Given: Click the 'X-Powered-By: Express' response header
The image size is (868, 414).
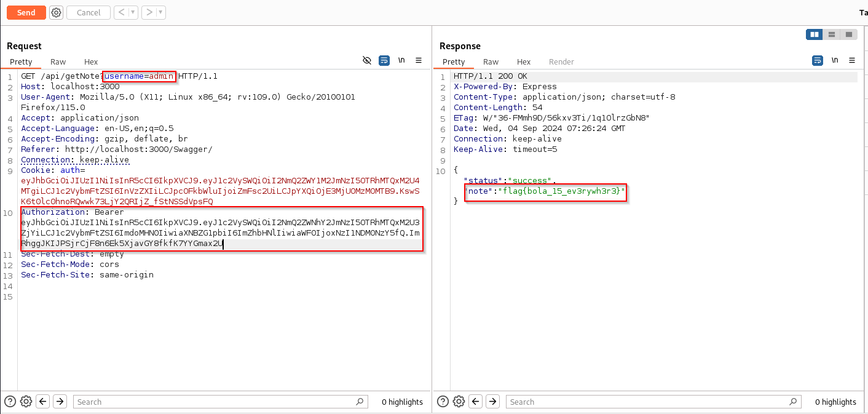Looking at the screenshot, I should (505, 87).
